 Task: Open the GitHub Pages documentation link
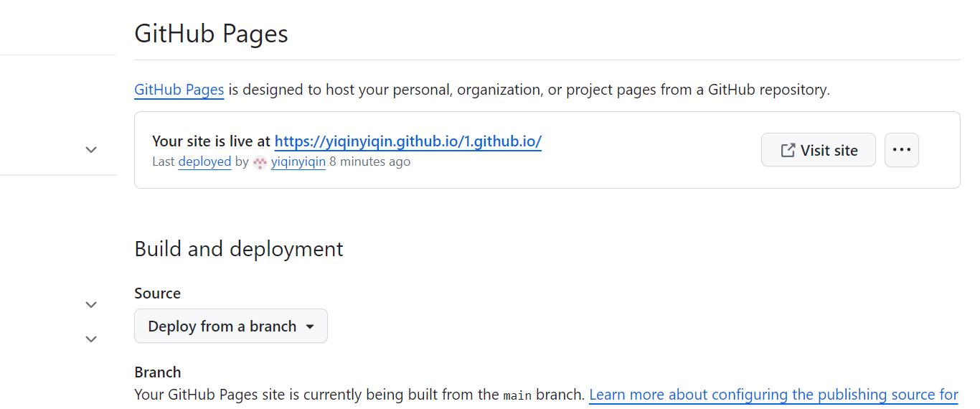click(179, 90)
